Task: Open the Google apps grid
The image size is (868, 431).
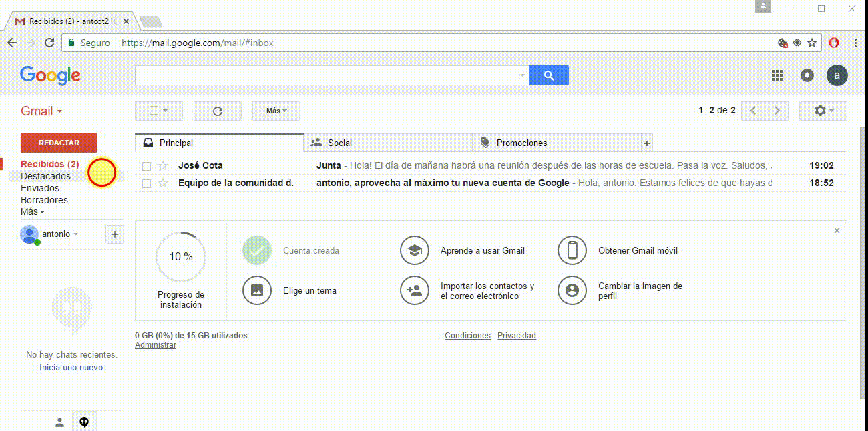Action: pos(777,75)
